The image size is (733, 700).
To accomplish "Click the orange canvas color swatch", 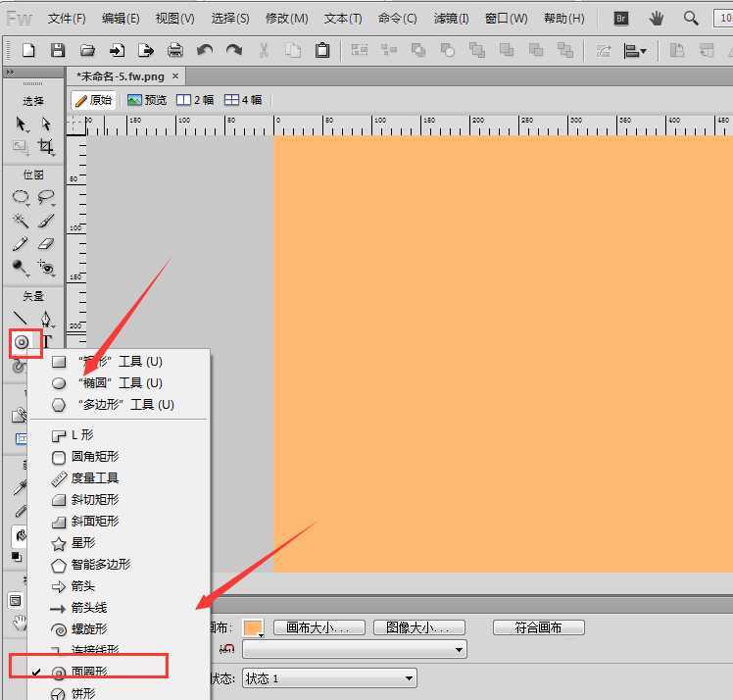I will coord(253,627).
